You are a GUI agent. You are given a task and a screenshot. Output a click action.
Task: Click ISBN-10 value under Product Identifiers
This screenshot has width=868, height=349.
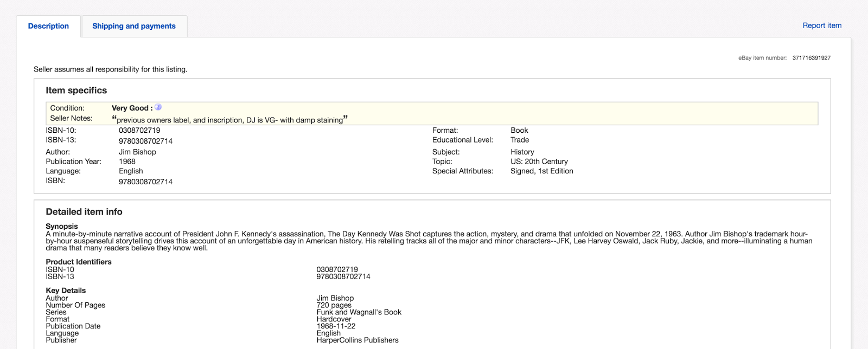(x=337, y=269)
